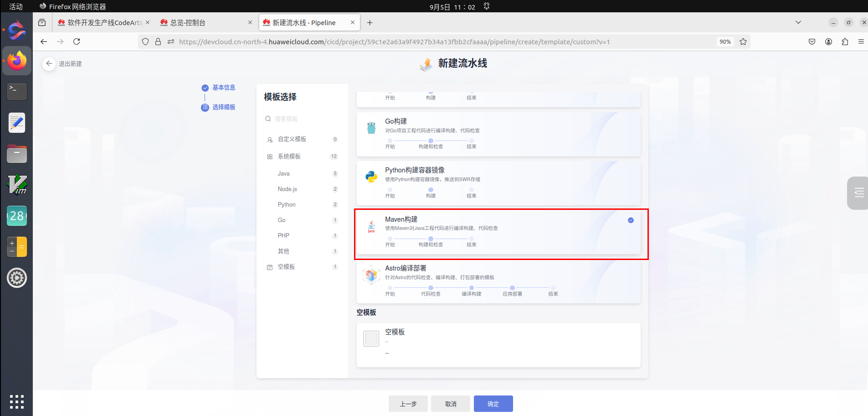The image size is (868, 416).
Task: Launch Terminal from the dock
Action: [17, 91]
